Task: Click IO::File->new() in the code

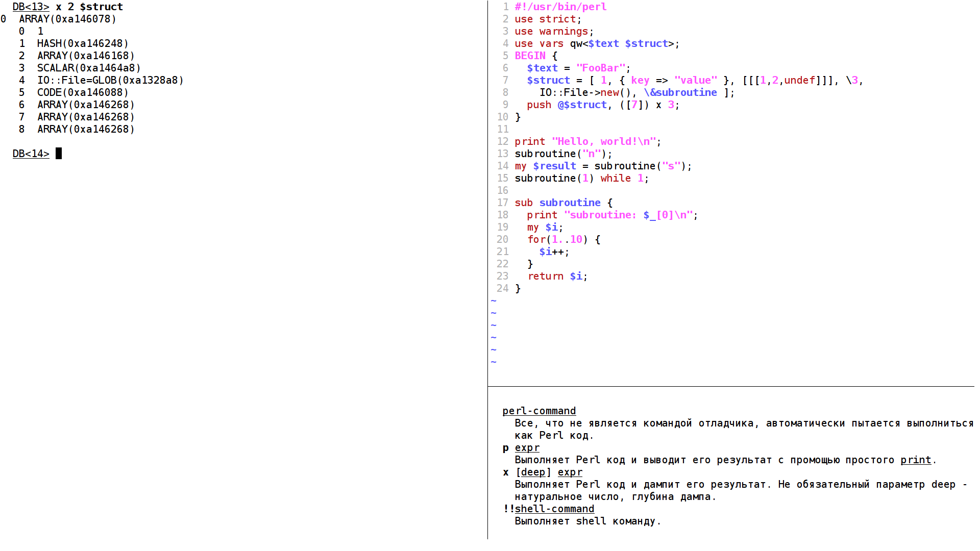Action: tap(585, 92)
